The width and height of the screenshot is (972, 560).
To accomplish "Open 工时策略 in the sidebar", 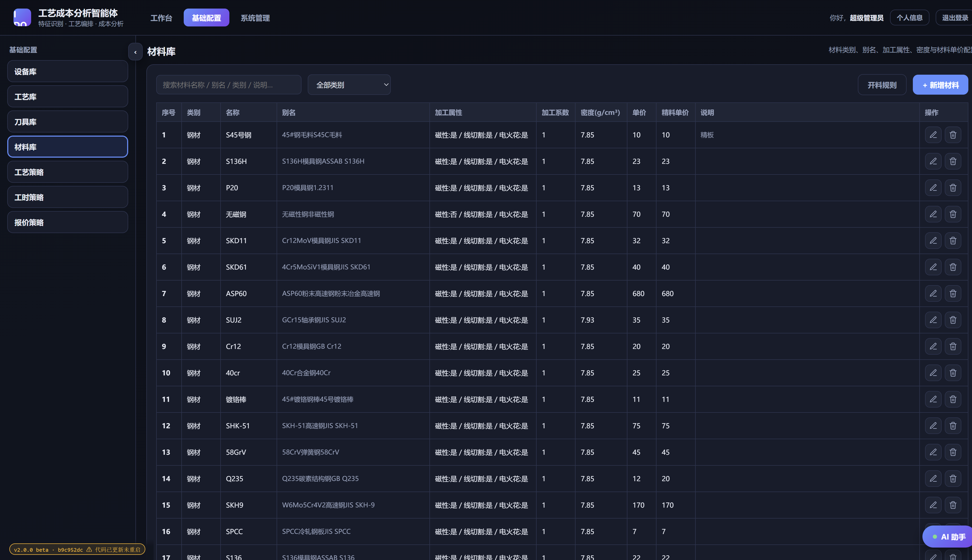I will click(x=68, y=197).
